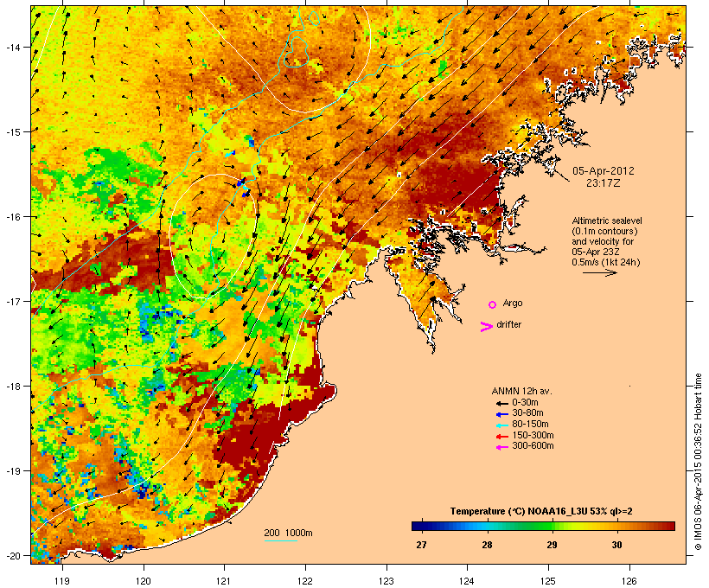Click the longitude axis label "121"
The image size is (709, 588).
(x=224, y=581)
